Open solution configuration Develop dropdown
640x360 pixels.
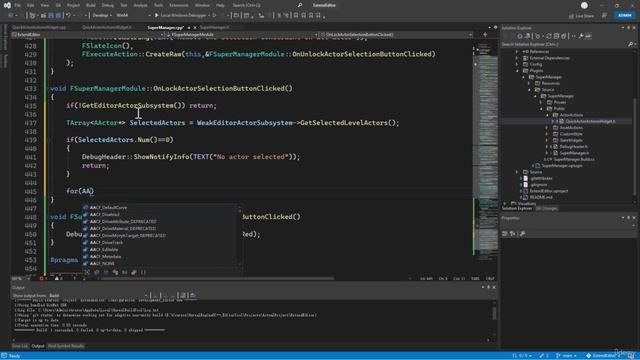(102, 16)
